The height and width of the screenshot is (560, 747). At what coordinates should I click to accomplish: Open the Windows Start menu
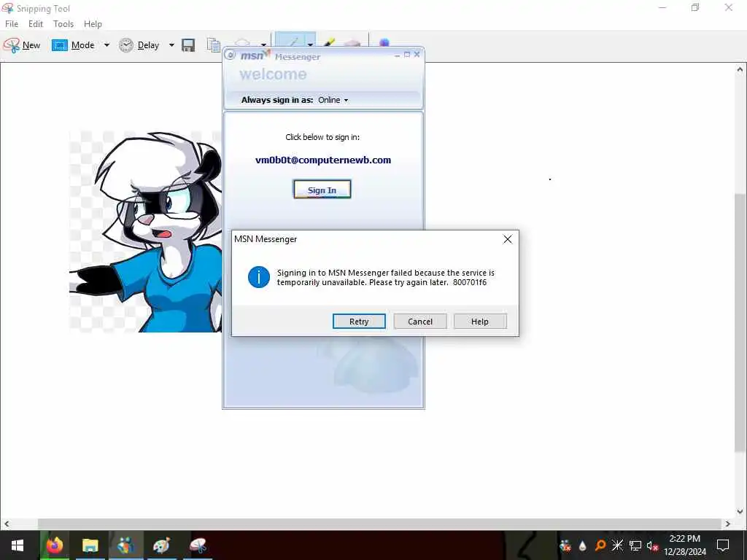18,545
